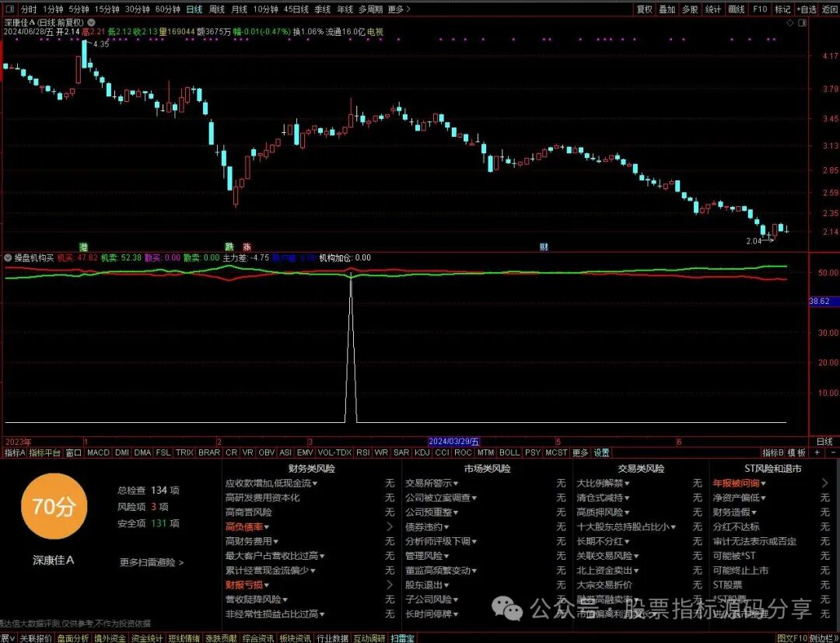Switch to the 5分钟 period
The height and width of the screenshot is (643, 840).
pos(79,9)
